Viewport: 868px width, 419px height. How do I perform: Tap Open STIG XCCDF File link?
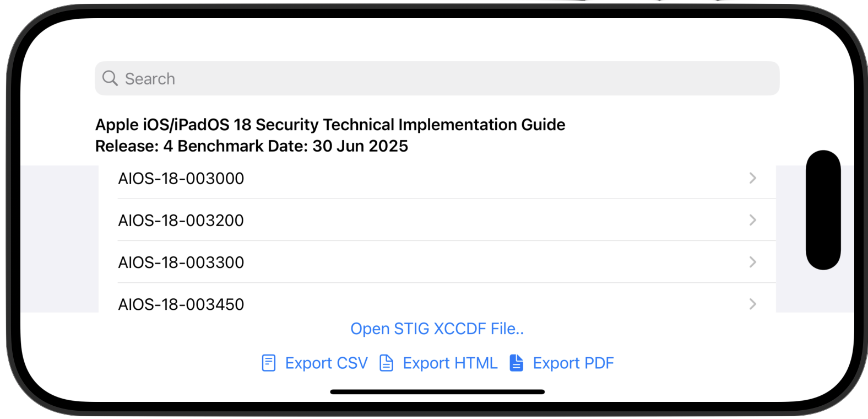pyautogui.click(x=437, y=329)
